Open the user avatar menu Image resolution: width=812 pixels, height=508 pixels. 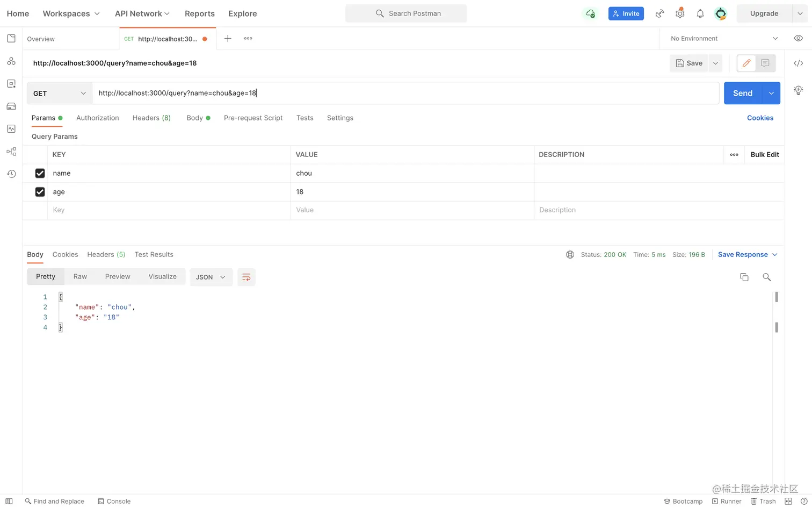[x=721, y=13]
